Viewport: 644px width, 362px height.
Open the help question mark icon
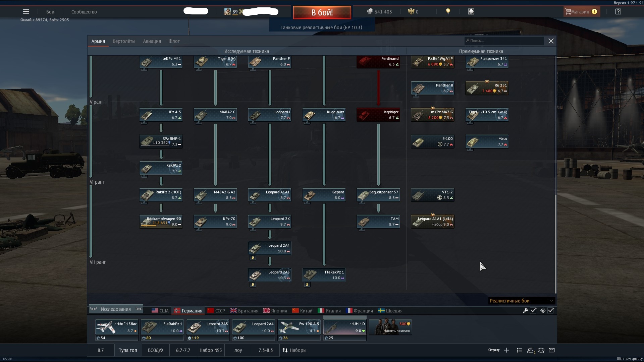(x=618, y=11)
